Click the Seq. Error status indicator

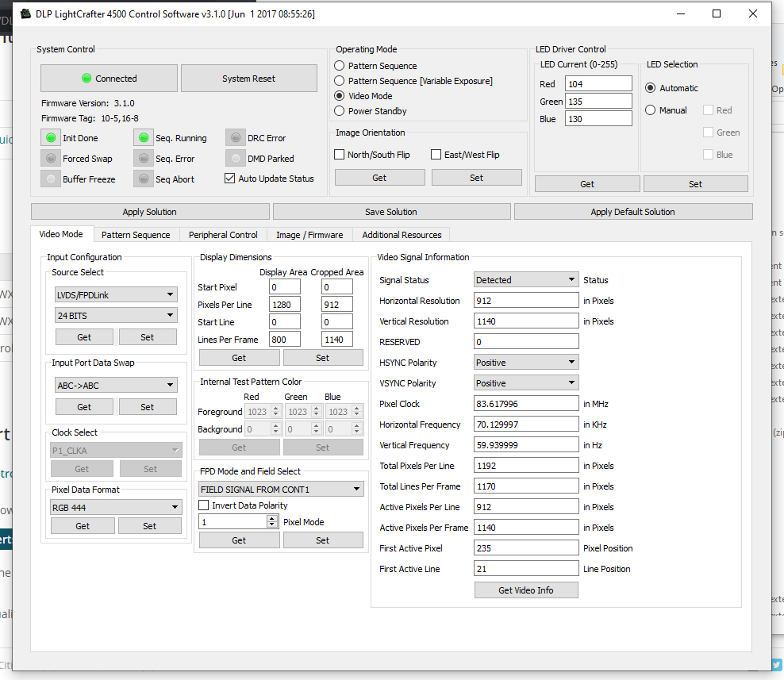coord(144,158)
